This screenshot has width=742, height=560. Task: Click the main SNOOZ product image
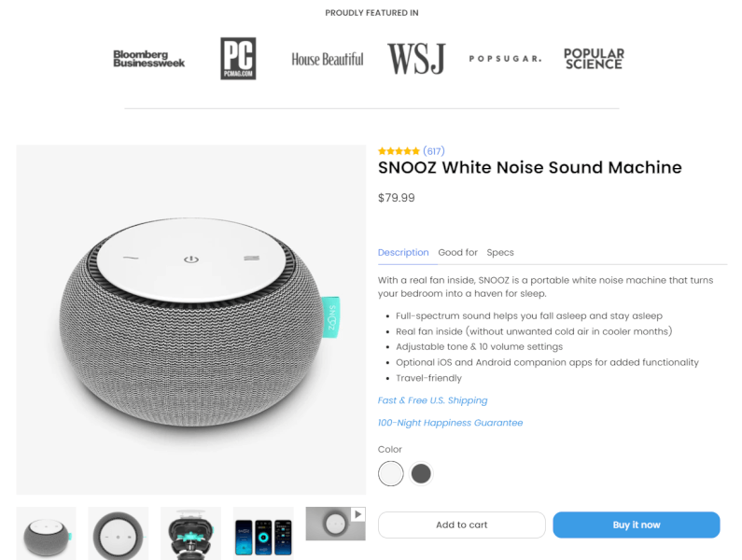click(x=191, y=319)
